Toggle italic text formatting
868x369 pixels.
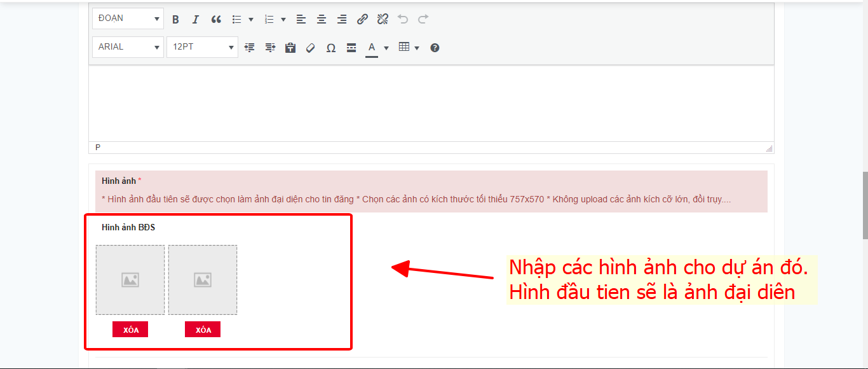pos(196,20)
